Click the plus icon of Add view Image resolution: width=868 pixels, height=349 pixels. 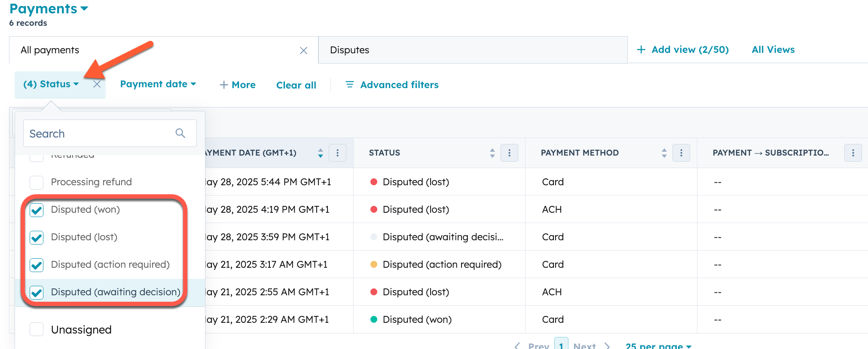641,49
